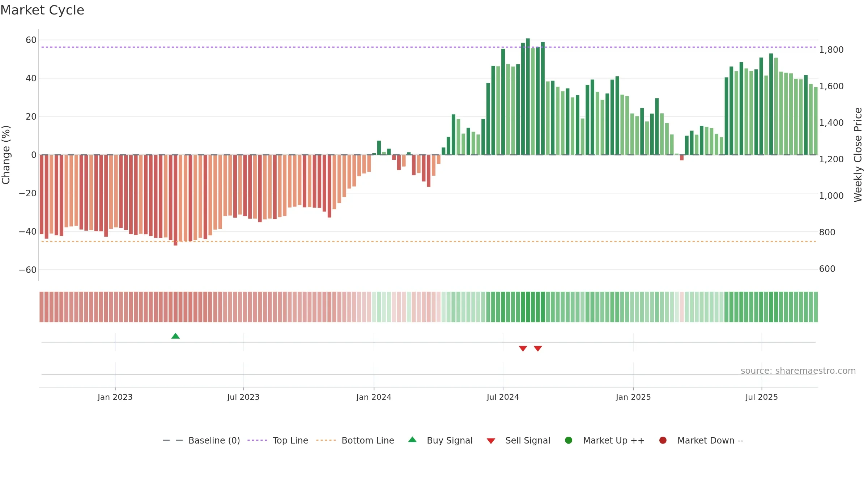868x488 pixels.
Task: Click the green Buy Signal triangle marker on the chart
Action: click(x=175, y=336)
